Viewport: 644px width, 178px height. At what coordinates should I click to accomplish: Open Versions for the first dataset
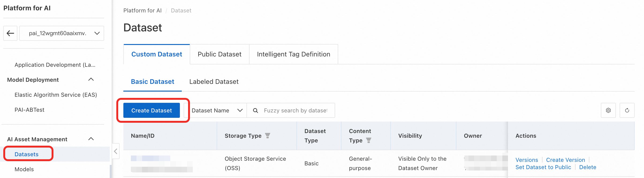527,160
